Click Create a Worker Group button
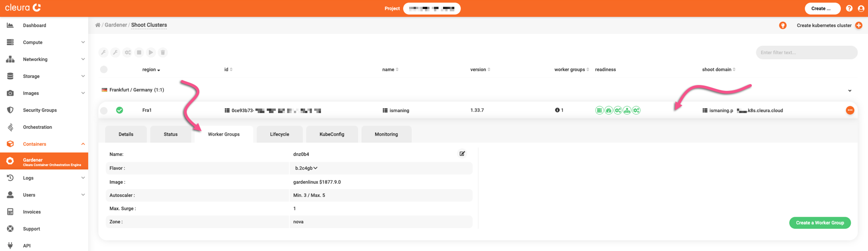 click(x=820, y=223)
